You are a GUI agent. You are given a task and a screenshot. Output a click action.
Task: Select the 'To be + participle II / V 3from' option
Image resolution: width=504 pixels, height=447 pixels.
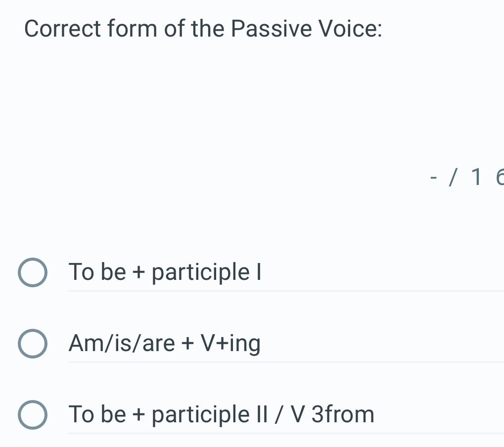(x=33, y=414)
